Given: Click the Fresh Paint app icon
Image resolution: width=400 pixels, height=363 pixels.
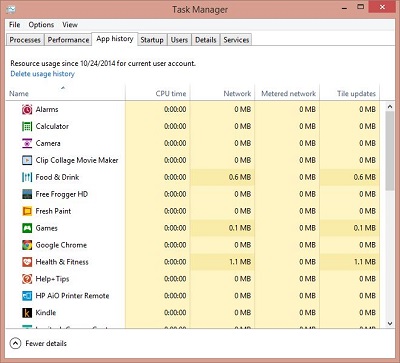Looking at the screenshot, I should click(27, 211).
